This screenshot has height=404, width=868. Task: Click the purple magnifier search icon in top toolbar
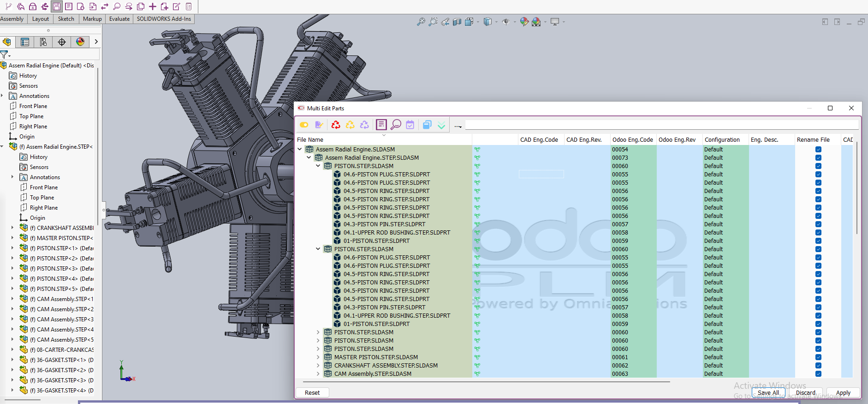pos(117,6)
